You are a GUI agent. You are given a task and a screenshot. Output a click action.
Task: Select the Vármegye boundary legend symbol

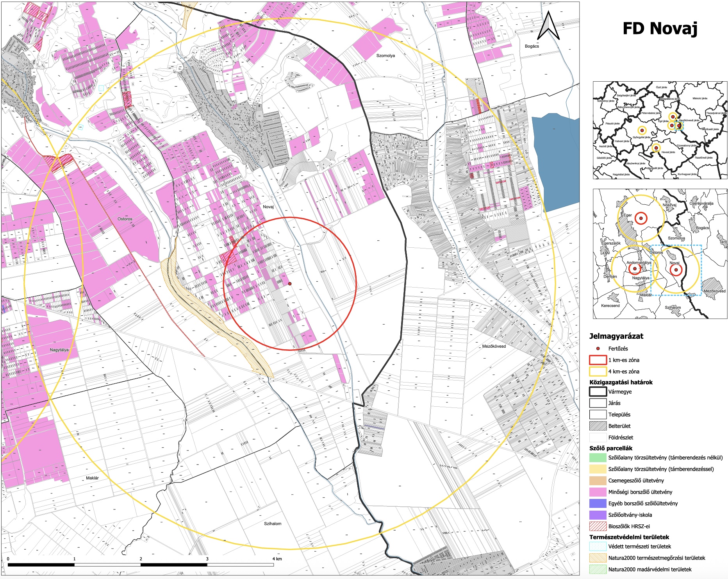tap(598, 391)
